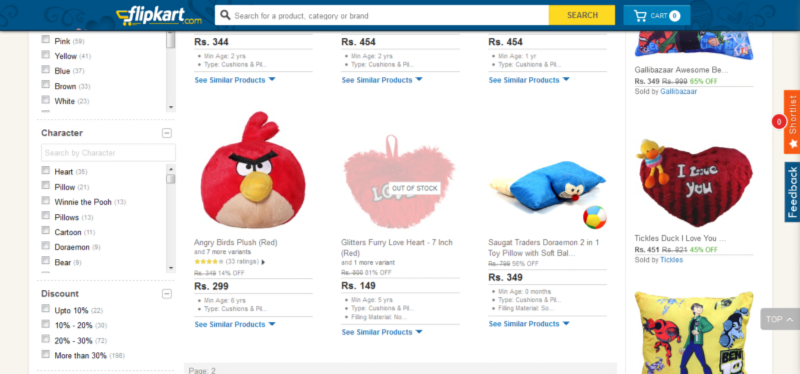Screen dimensions: 800x374
Task: Collapse the Character filter section
Action: click(166, 133)
